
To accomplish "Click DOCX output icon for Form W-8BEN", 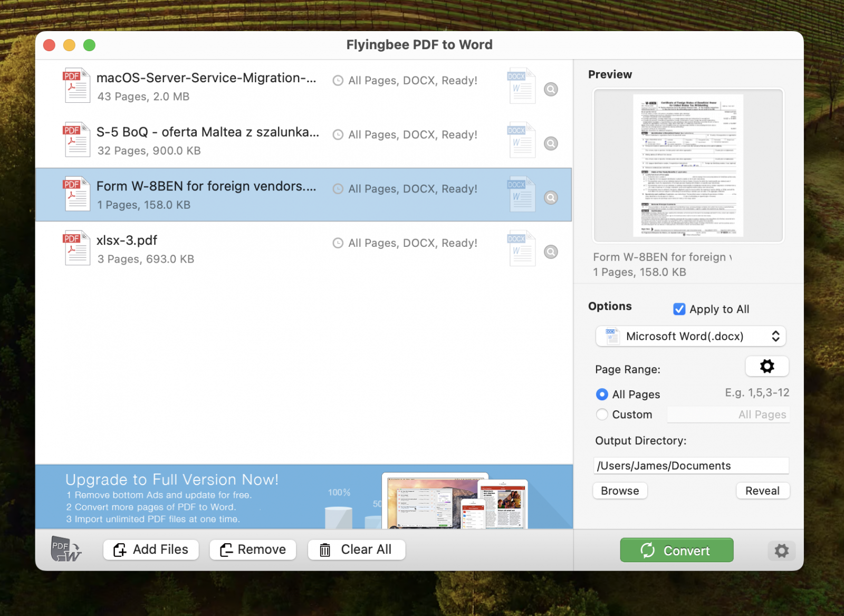I will pos(522,195).
